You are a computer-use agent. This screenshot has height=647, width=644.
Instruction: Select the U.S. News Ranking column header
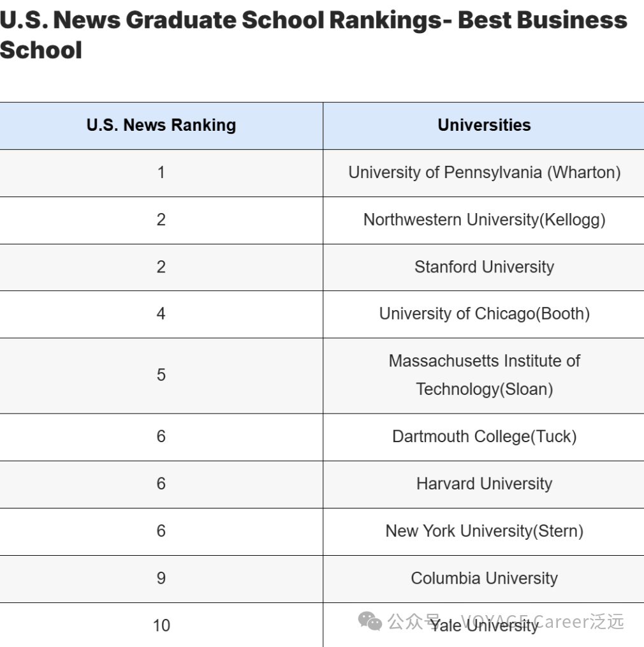click(x=161, y=125)
